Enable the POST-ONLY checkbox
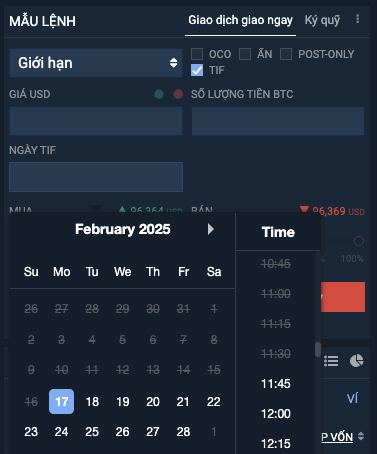Image resolution: width=377 pixels, height=454 pixels. [286, 54]
